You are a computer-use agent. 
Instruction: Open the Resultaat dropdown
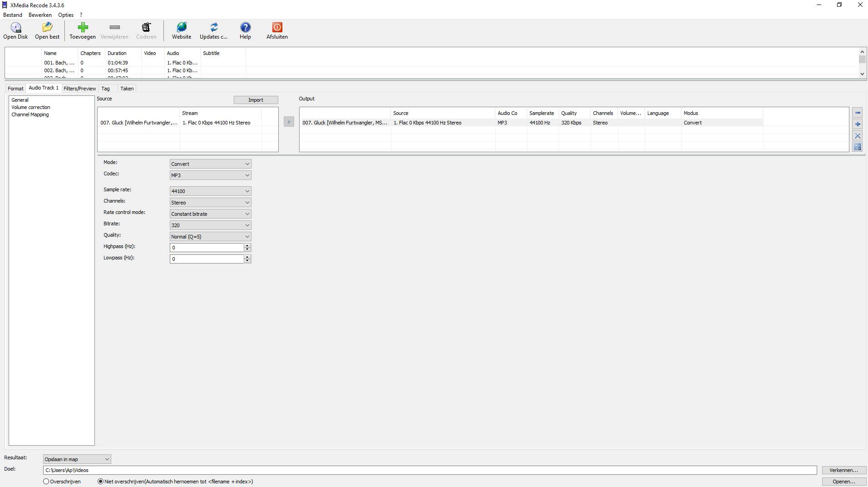click(77, 459)
